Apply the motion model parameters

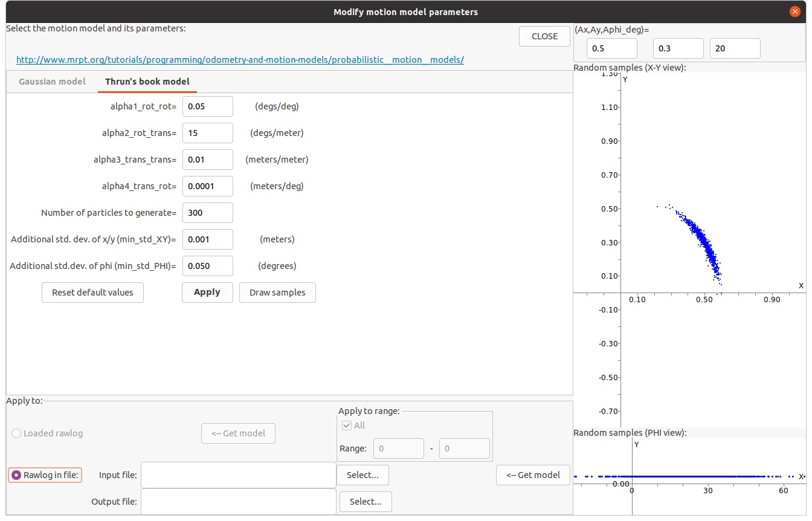[x=207, y=293]
